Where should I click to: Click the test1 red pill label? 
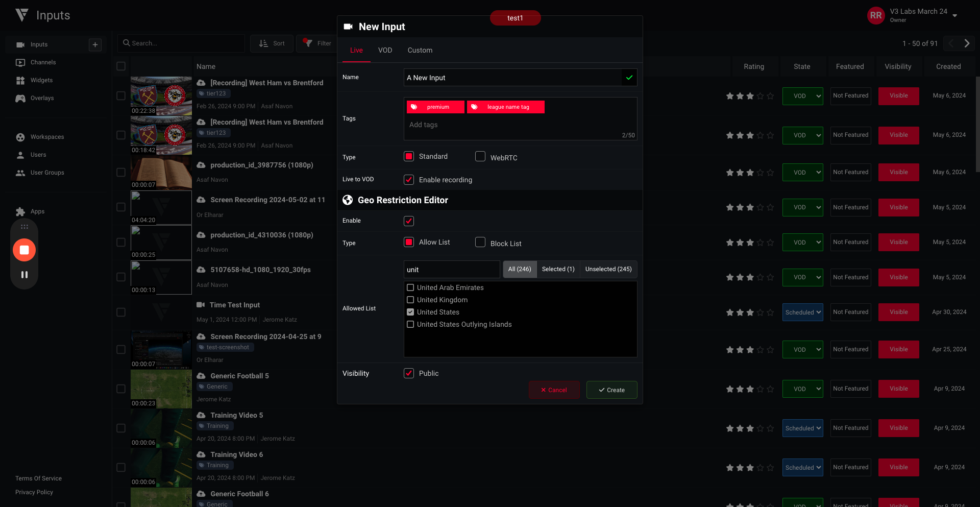pyautogui.click(x=515, y=18)
